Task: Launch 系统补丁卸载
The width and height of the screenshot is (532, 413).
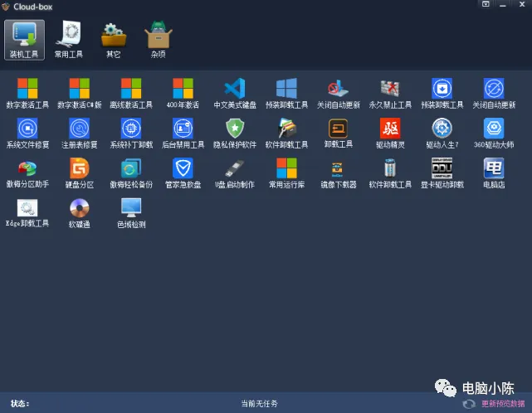Action: point(131,134)
